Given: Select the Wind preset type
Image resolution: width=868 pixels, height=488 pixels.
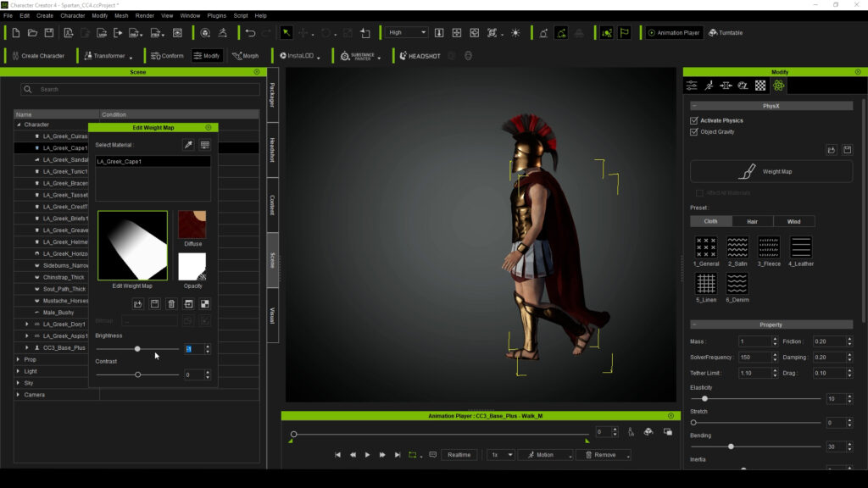Looking at the screenshot, I should pyautogui.click(x=793, y=221).
